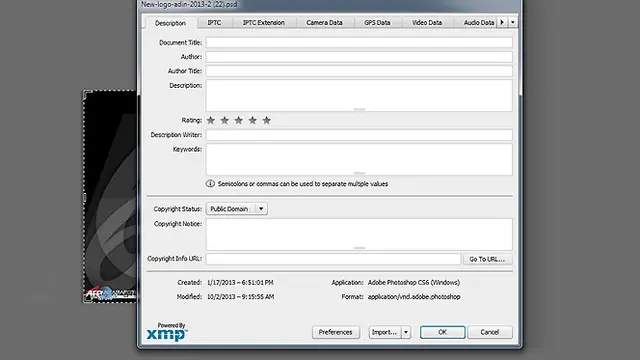The height and width of the screenshot is (360, 640).
Task: Show more tabs with right arrow
Action: click(x=502, y=22)
